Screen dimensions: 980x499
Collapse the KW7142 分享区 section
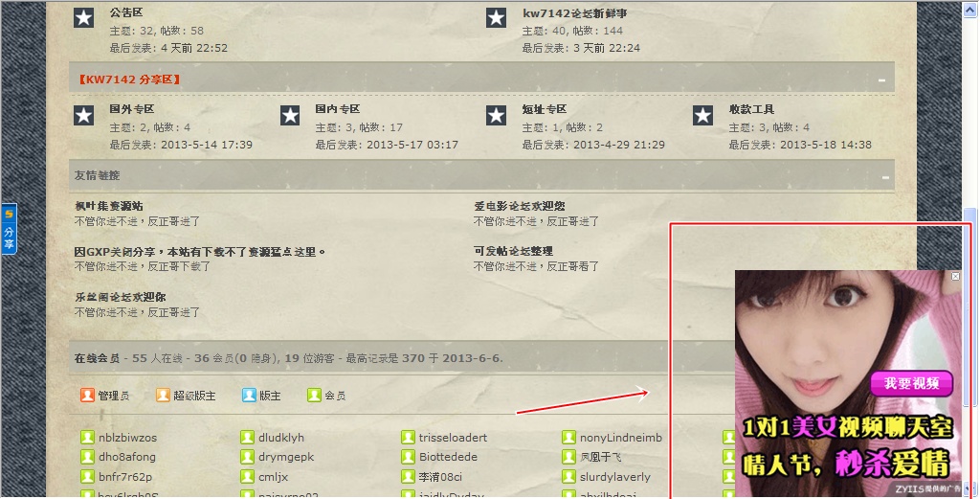881,80
